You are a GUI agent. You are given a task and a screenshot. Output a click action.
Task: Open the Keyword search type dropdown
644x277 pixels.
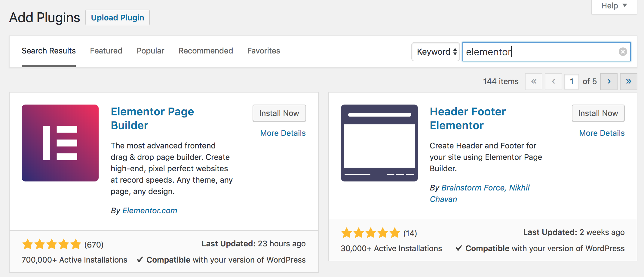tap(436, 52)
